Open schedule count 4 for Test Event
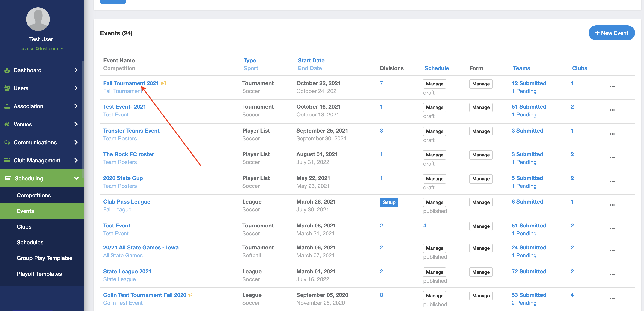The height and width of the screenshot is (311, 644). click(424, 226)
